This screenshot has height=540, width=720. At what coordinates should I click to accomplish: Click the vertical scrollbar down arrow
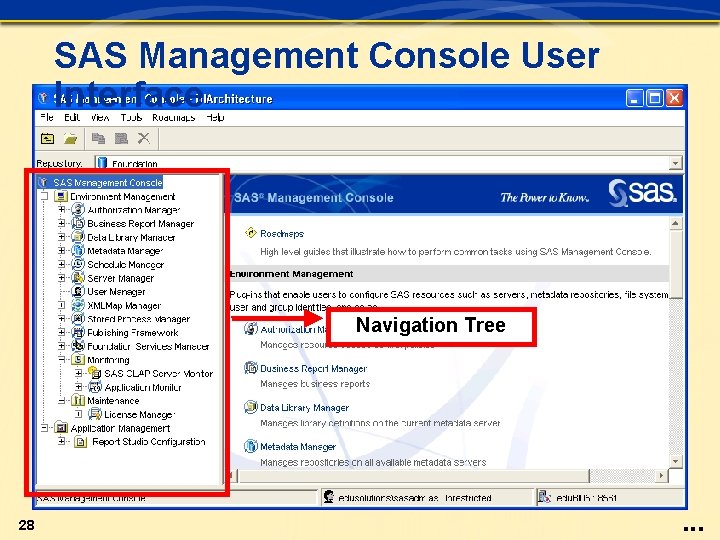(x=675, y=461)
